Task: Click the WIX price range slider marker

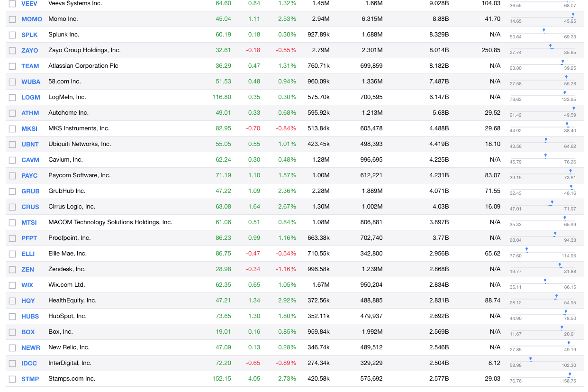Action: 545,281
